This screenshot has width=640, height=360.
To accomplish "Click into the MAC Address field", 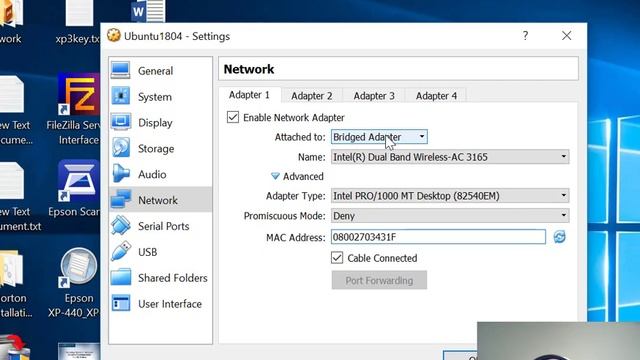I will (438, 237).
